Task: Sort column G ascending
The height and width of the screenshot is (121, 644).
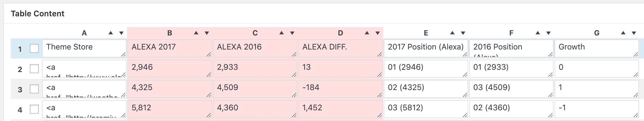Action: coord(623,33)
